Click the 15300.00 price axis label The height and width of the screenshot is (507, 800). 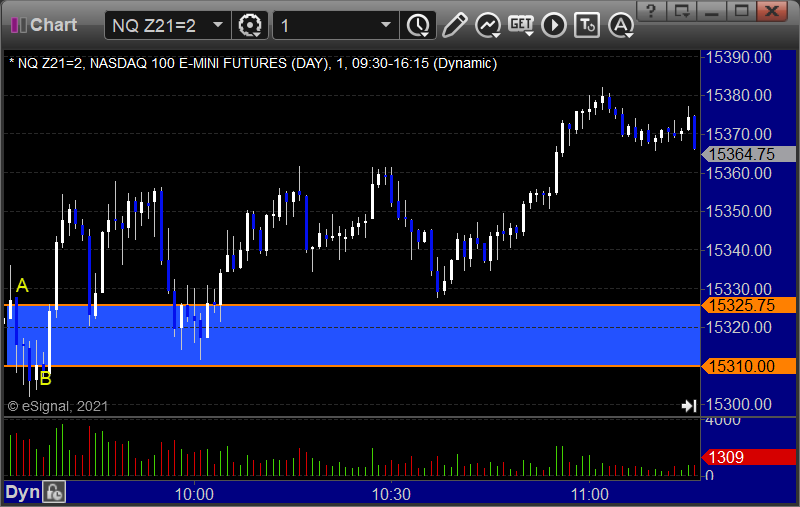[x=738, y=404]
